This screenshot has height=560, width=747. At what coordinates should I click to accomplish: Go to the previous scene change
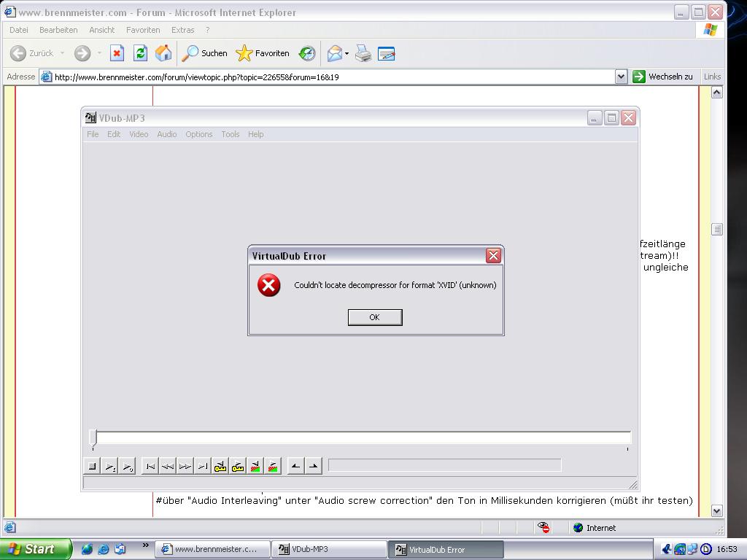pos(255,466)
